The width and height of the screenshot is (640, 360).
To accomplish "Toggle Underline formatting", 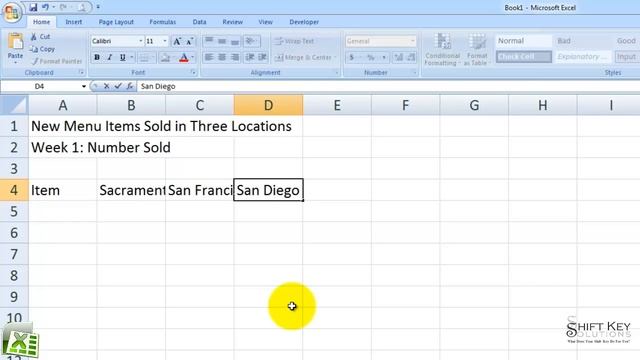I will pos(122,58).
